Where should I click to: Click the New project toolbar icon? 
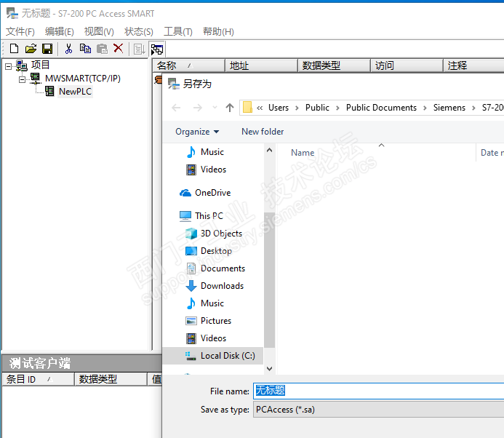[14, 49]
